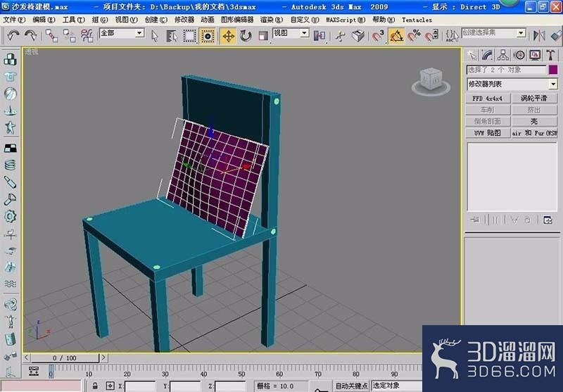Viewport: 563px width, 392px height.
Task: Click the 自动关键点 auto key button
Action: coord(351,386)
